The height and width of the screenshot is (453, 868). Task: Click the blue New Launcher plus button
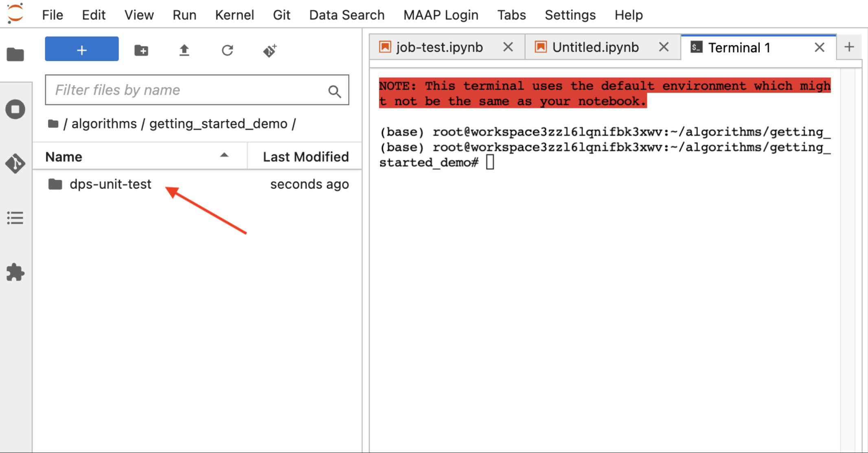pyautogui.click(x=82, y=49)
